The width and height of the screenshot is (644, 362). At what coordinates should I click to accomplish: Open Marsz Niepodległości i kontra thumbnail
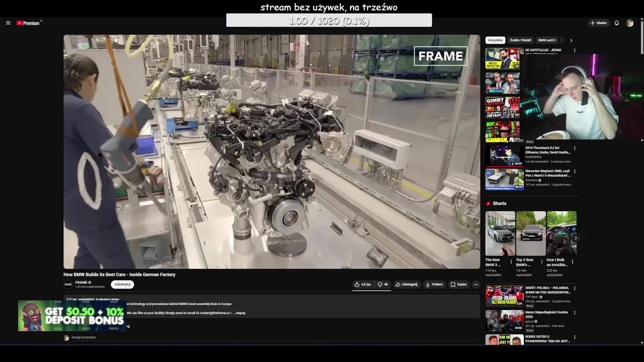point(504,320)
